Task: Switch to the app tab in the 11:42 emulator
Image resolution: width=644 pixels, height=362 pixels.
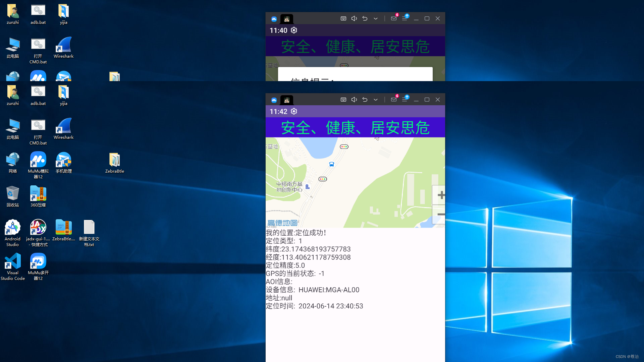Action: [x=287, y=100]
